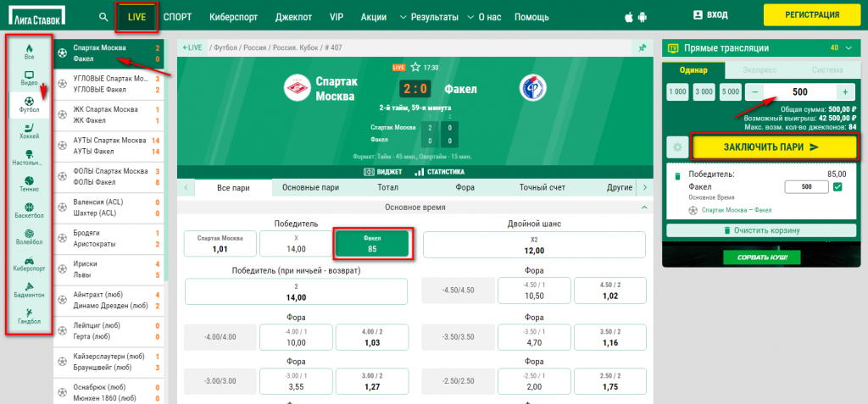This screenshot has height=404, width=868.
Task: Collapse the Прямые трансляции panel chevron
Action: pyautogui.click(x=850, y=47)
